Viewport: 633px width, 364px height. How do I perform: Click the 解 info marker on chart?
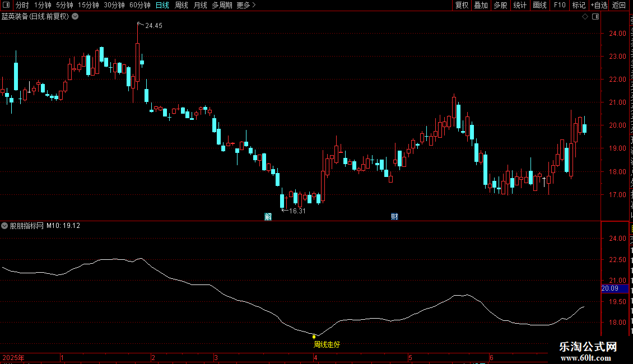(268, 217)
